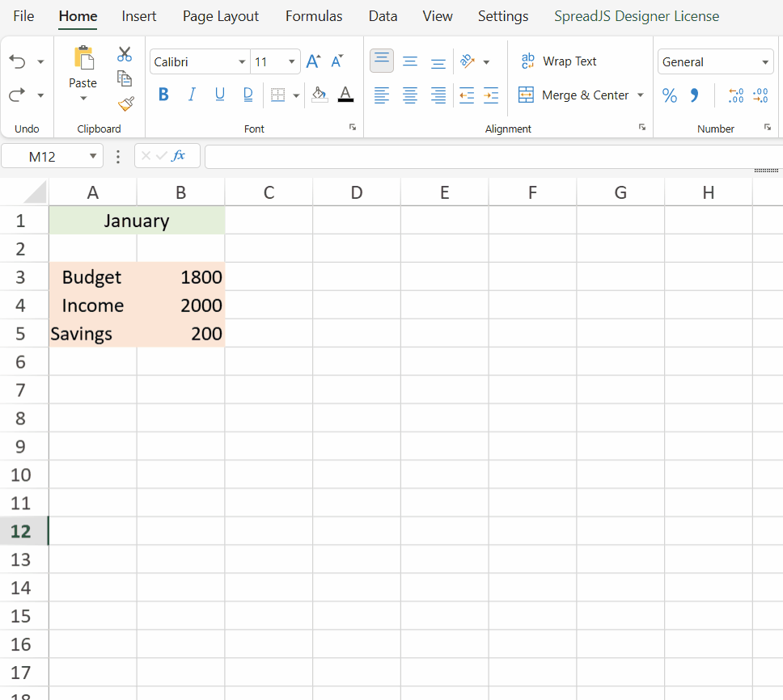Screen dimensions: 783x700
Task: Click the fx Insert Function icon
Action: [x=178, y=156]
